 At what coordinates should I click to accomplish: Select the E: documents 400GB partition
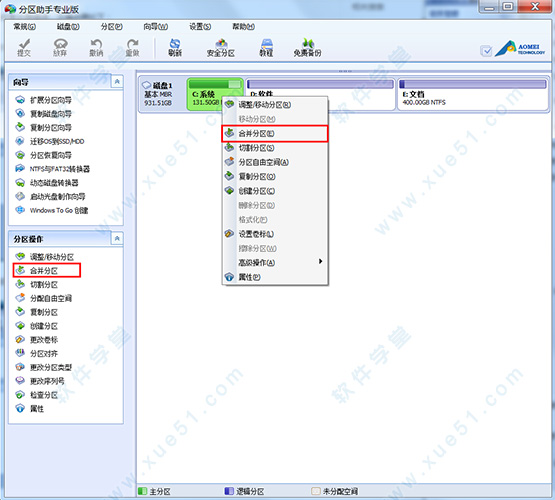pos(473,94)
